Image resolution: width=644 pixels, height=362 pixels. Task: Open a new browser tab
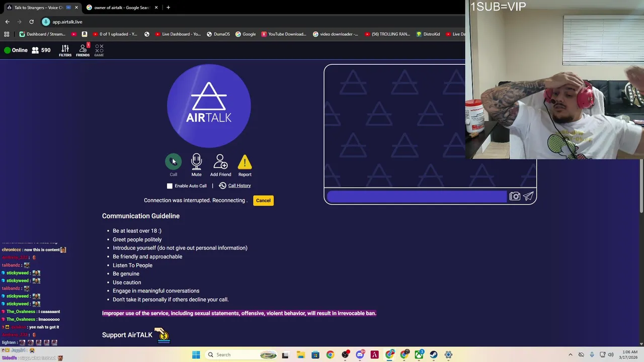tap(168, 8)
